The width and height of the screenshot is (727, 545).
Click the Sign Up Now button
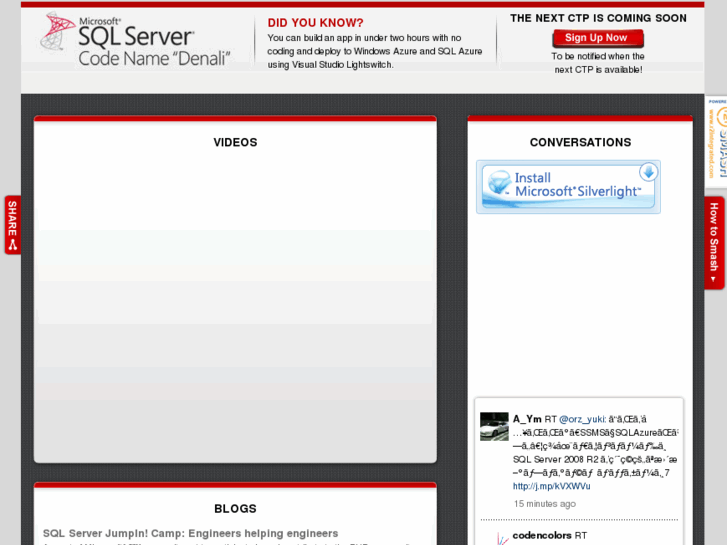[598, 38]
